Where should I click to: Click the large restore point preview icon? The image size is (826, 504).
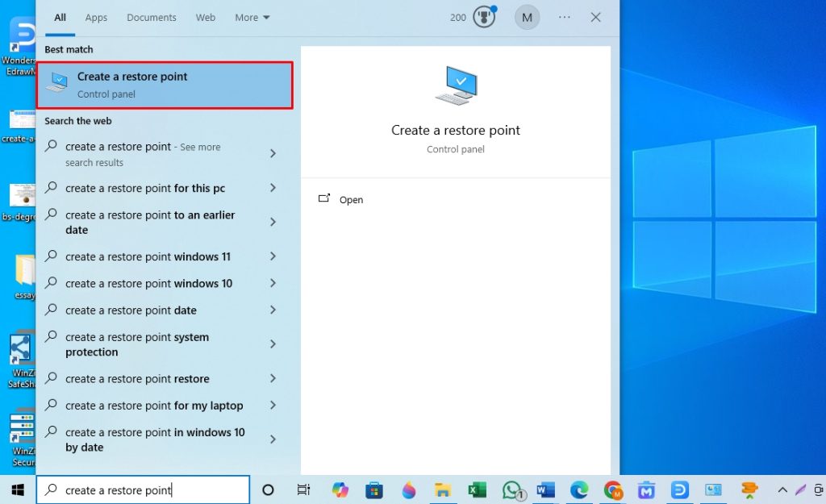tap(457, 85)
